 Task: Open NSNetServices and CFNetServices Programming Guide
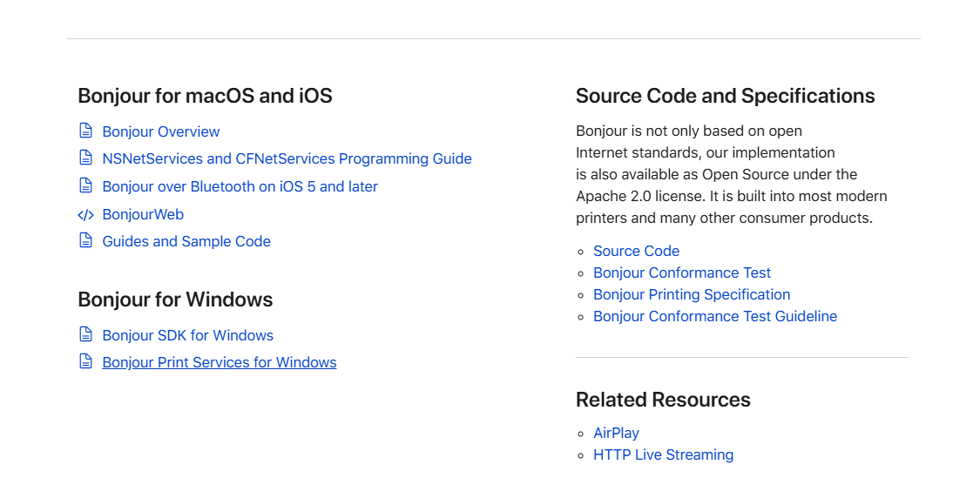point(287,158)
